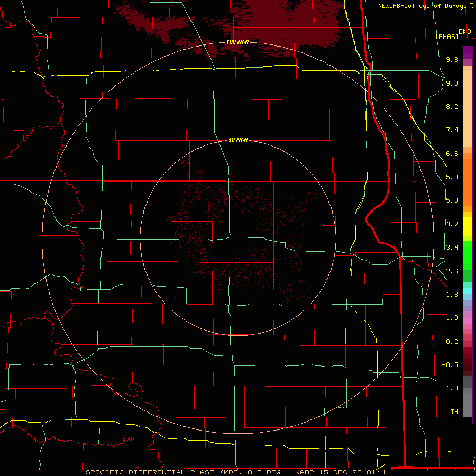Click the 9.0 value on the color scale

452,83
